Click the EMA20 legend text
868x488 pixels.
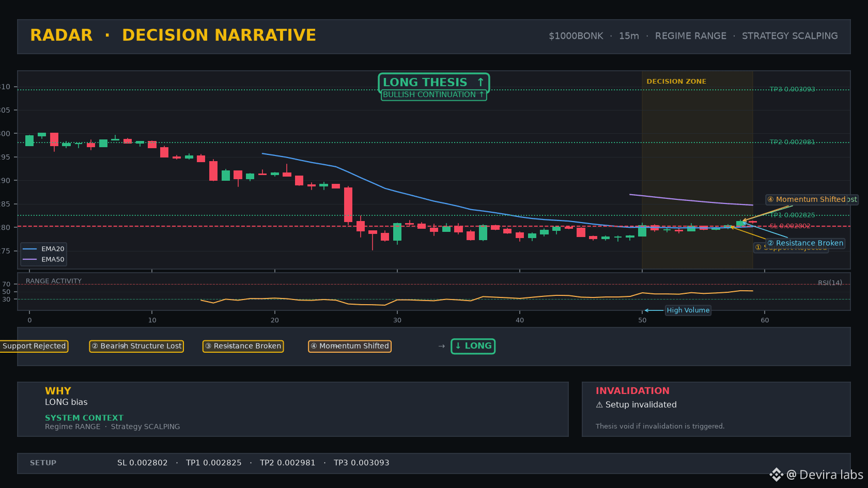pos(53,249)
